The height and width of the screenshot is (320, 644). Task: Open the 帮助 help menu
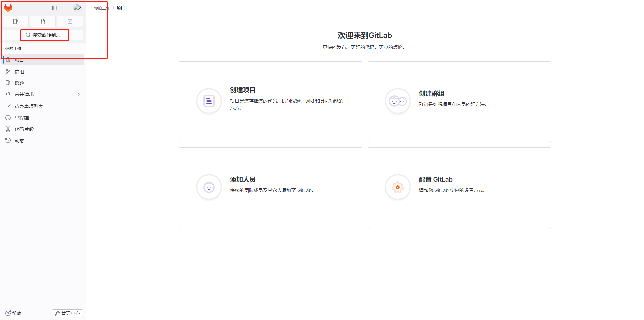click(13, 313)
